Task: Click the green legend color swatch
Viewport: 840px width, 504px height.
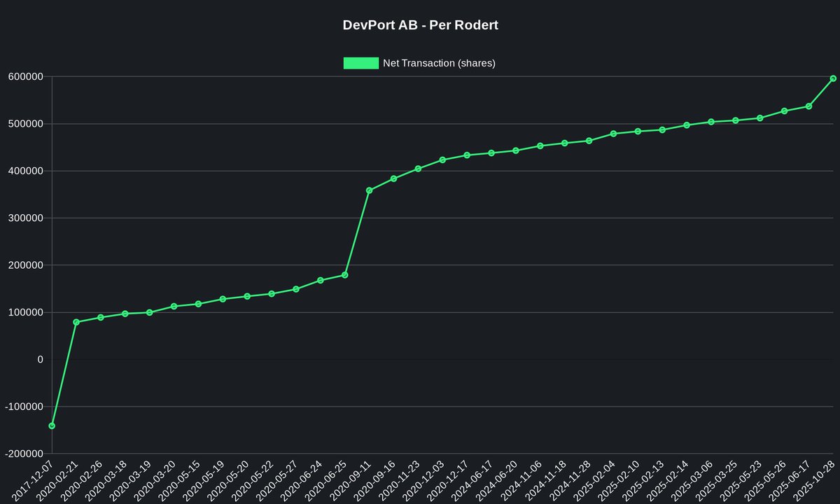Action: point(360,63)
